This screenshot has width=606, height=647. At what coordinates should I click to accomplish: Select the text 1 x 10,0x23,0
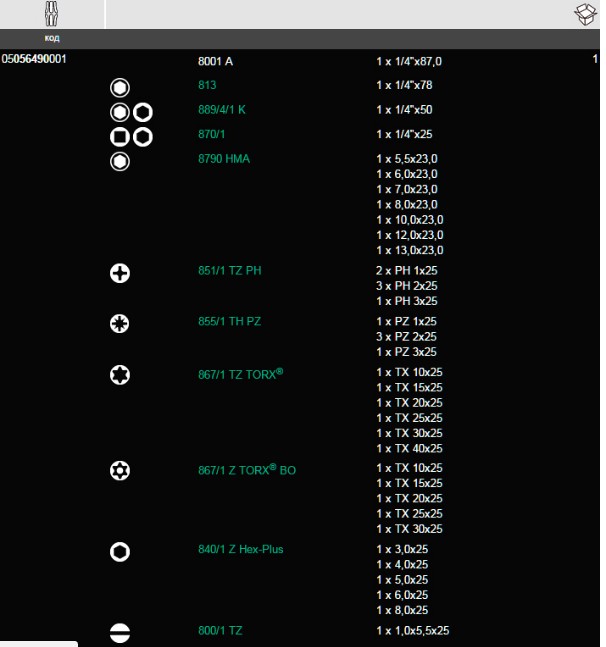point(410,220)
